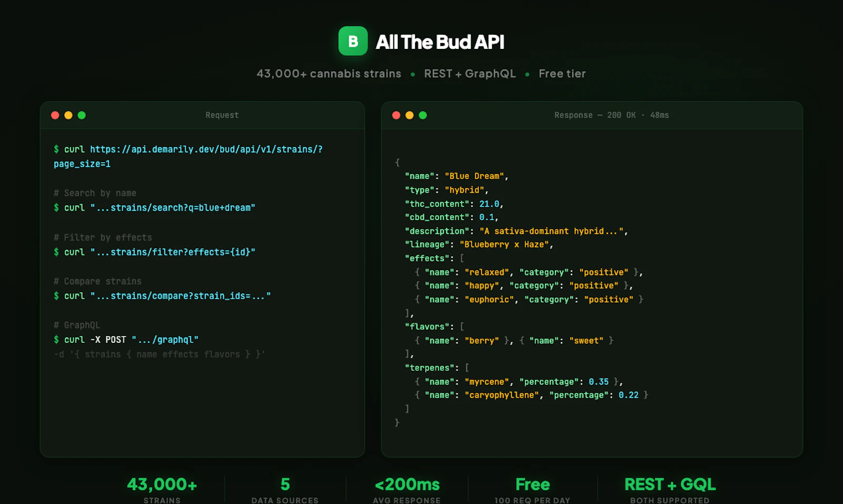Click the Filter by effects comment

[x=103, y=238]
